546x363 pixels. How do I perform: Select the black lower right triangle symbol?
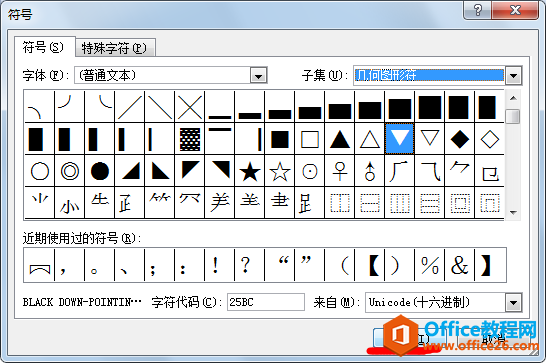point(130,171)
